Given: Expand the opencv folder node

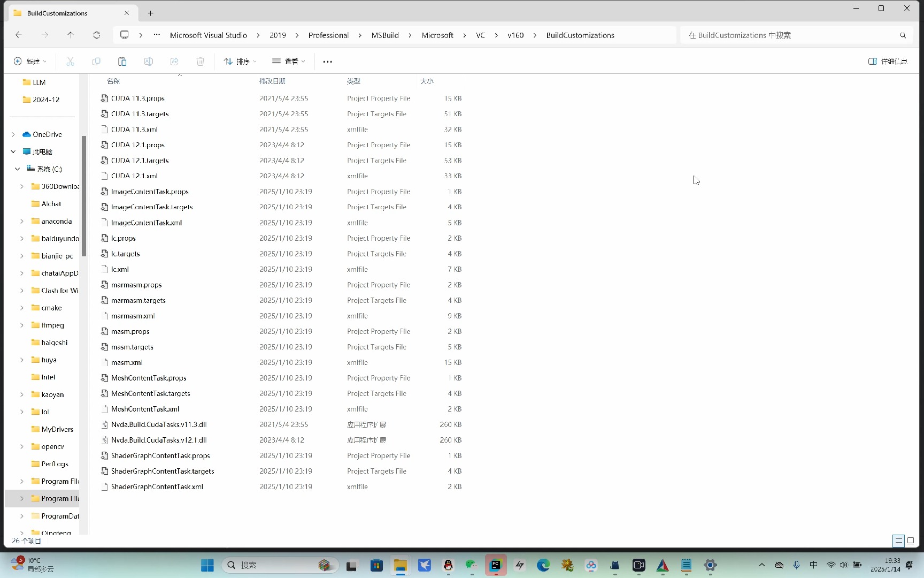Looking at the screenshot, I should 22,446.
